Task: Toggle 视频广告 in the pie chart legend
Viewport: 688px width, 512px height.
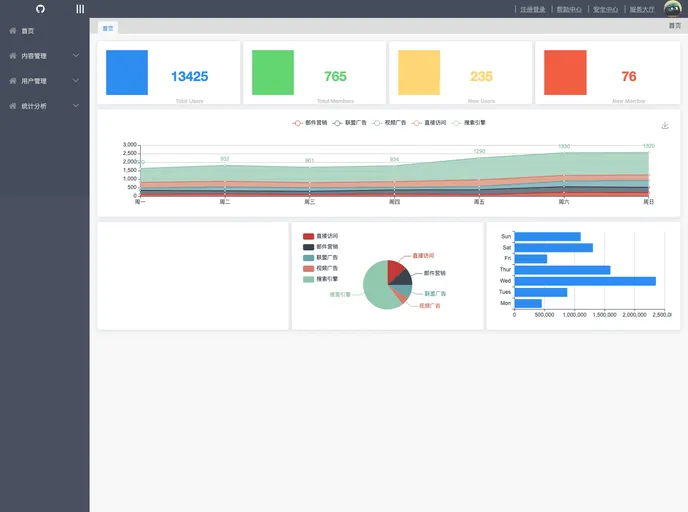Action: click(320, 268)
